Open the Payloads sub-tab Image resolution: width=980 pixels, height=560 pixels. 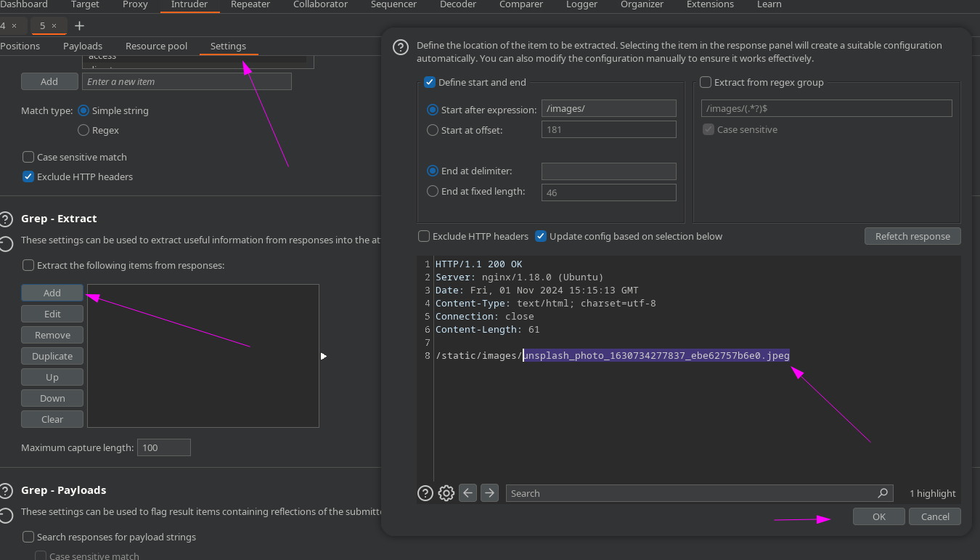pos(83,46)
